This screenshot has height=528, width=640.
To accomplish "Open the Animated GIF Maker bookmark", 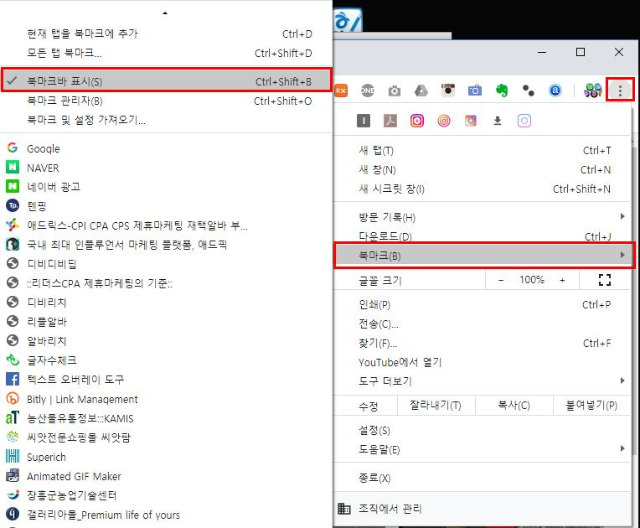I will 167,476.
